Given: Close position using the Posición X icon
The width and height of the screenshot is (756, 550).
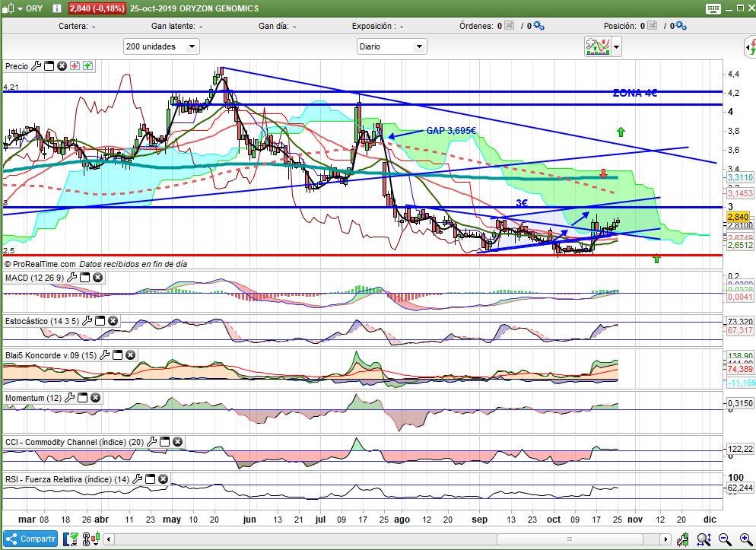Looking at the screenshot, I should (x=652, y=26).
